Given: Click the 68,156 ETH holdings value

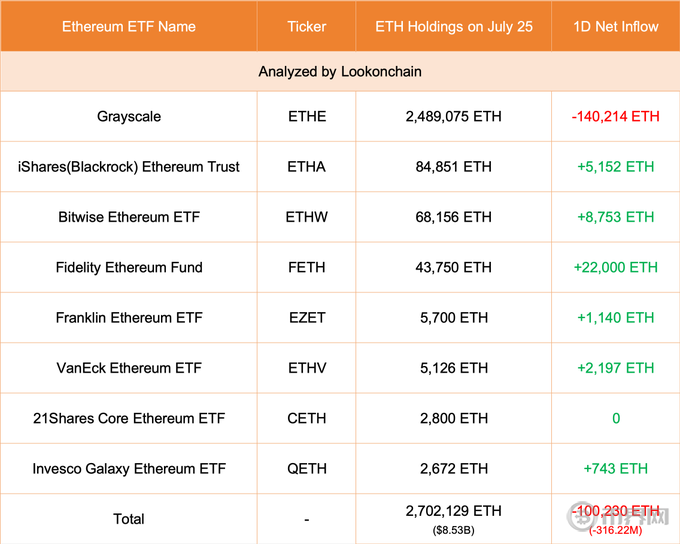Looking at the screenshot, I should click(454, 217).
